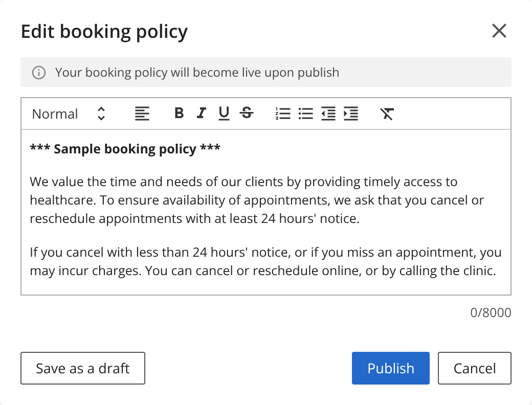Image resolution: width=532 pixels, height=405 pixels.
Task: Toggle underline formatting
Action: click(224, 114)
